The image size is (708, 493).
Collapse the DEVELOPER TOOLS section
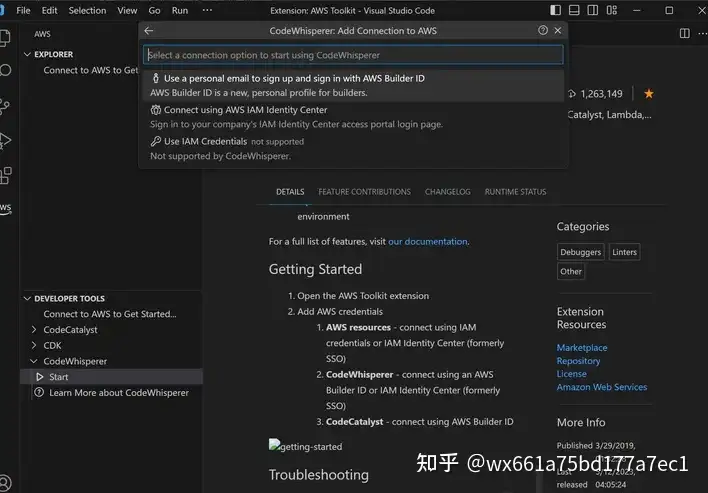(28, 298)
